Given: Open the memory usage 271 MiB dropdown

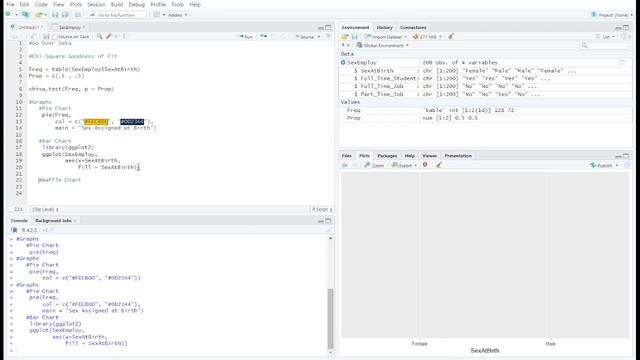Looking at the screenshot, I should click(x=427, y=37).
